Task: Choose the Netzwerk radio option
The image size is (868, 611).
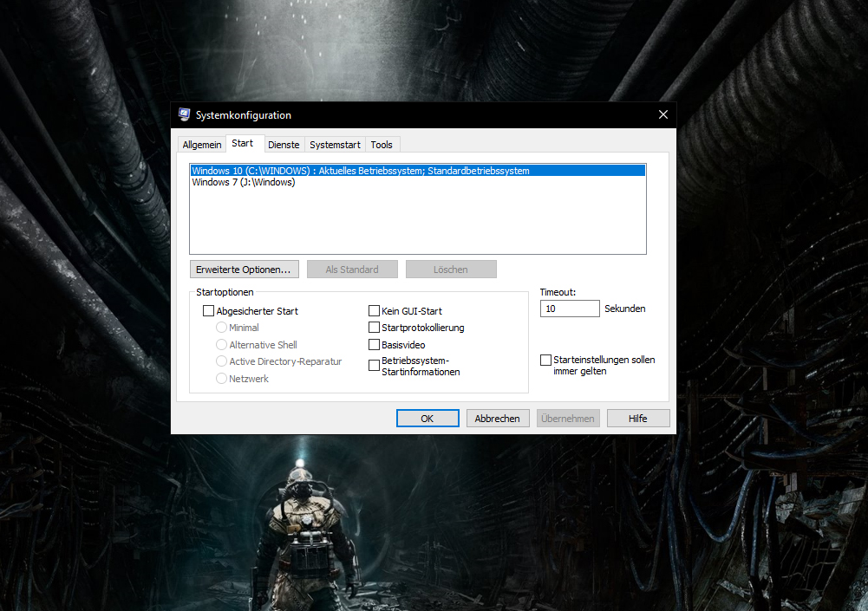Action: click(x=221, y=379)
